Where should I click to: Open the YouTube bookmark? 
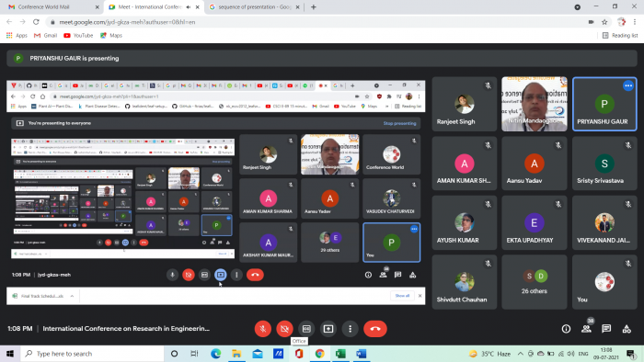[x=78, y=36]
